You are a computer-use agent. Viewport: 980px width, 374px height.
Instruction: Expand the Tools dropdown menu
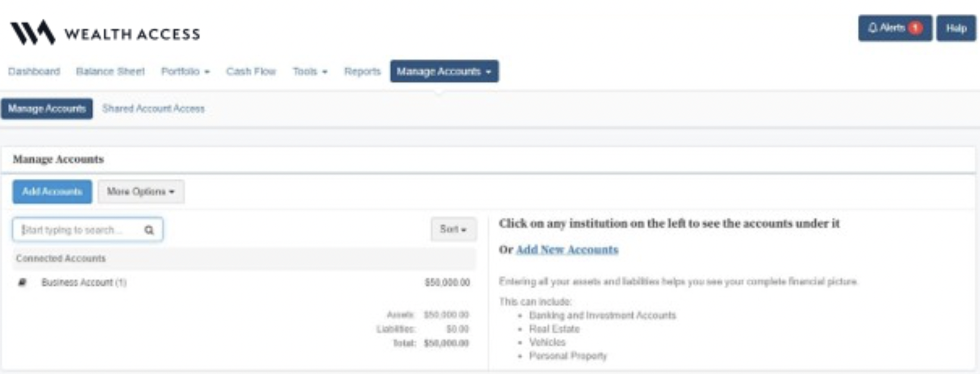point(310,71)
